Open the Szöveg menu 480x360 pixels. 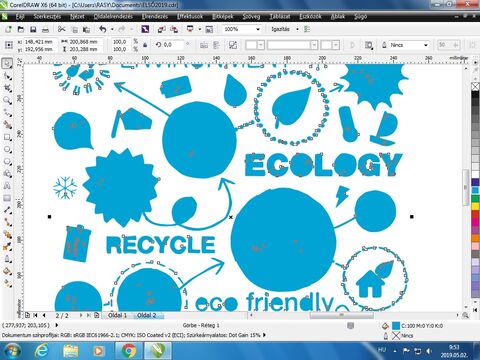coord(251,16)
